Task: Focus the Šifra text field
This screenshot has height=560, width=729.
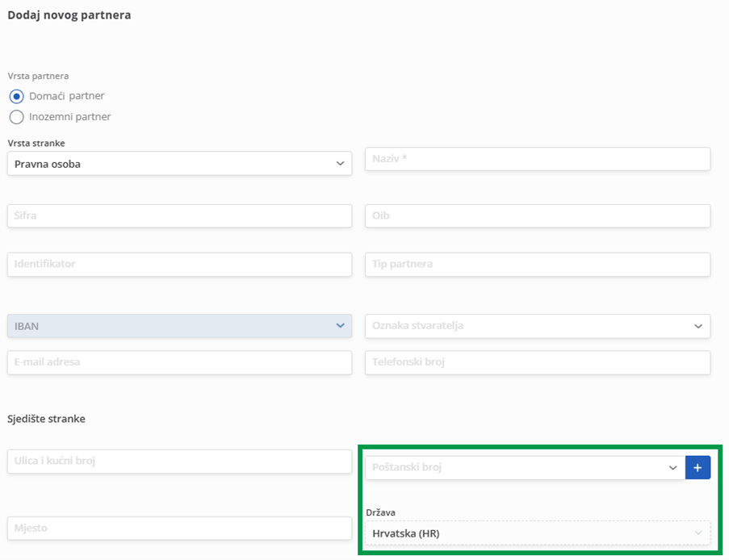Action: (x=179, y=216)
